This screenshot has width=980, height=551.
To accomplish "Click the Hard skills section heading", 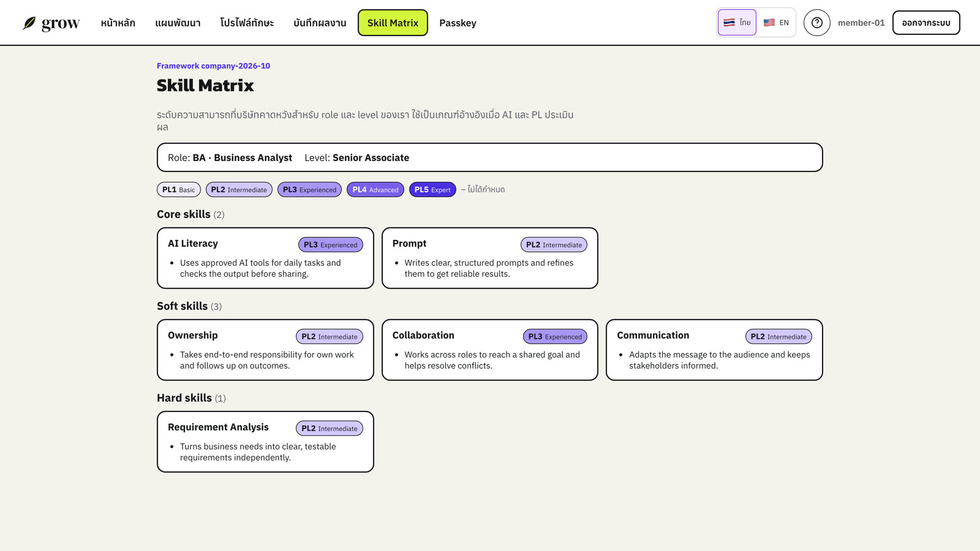I will pos(191,398).
